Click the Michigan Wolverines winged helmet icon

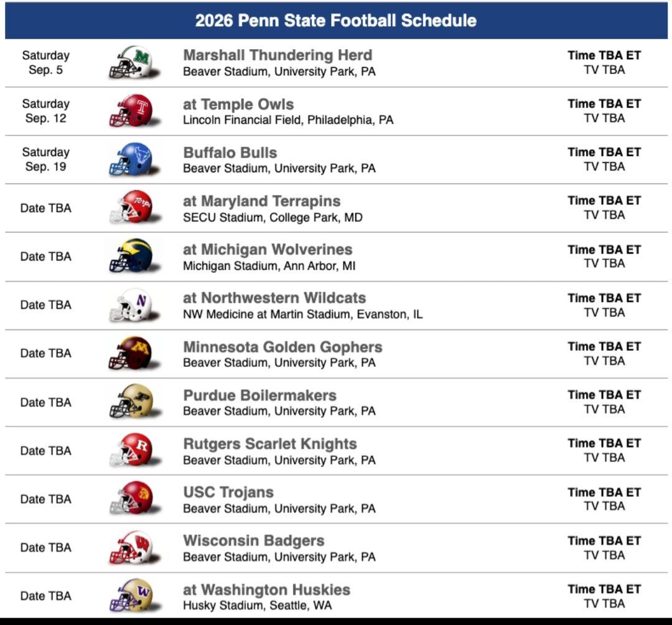(x=132, y=256)
